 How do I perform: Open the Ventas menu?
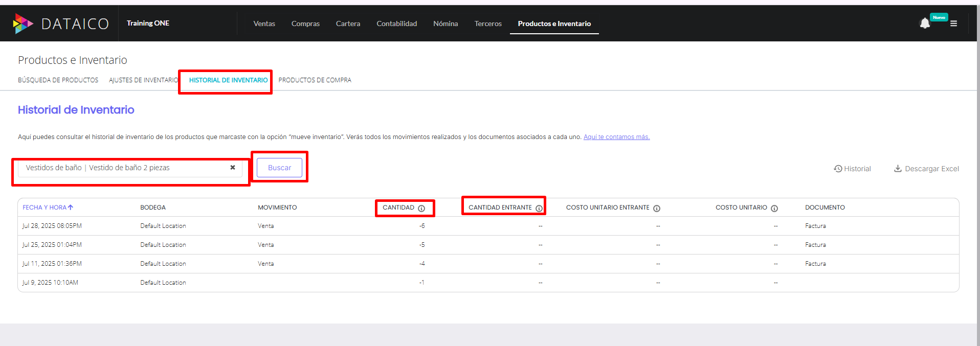[264, 24]
